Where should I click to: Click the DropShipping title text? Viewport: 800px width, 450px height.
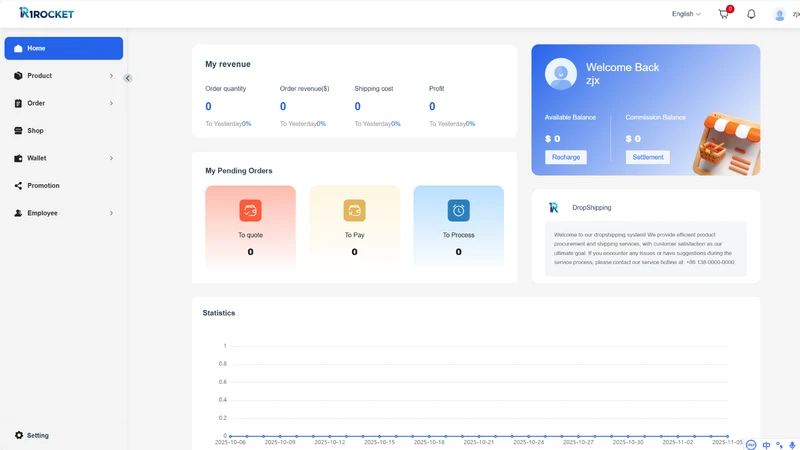[x=592, y=208]
